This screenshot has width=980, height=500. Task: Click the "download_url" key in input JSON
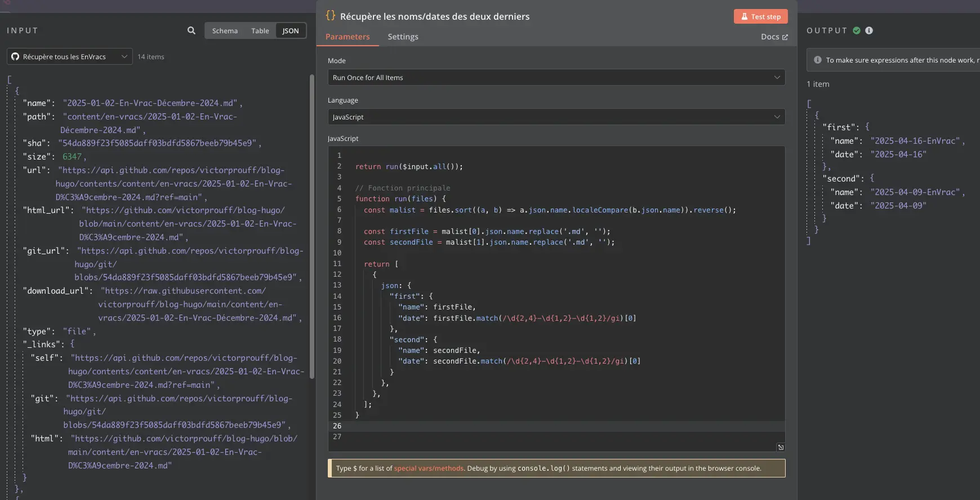coord(55,291)
